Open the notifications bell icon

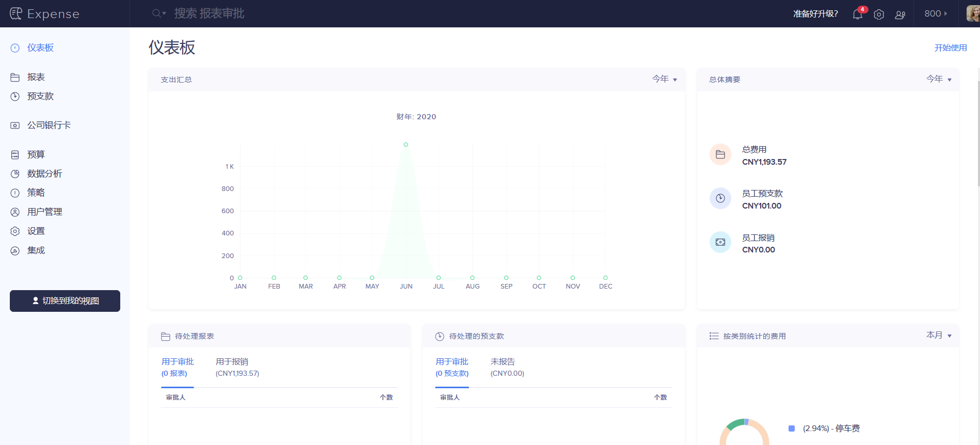pos(858,14)
